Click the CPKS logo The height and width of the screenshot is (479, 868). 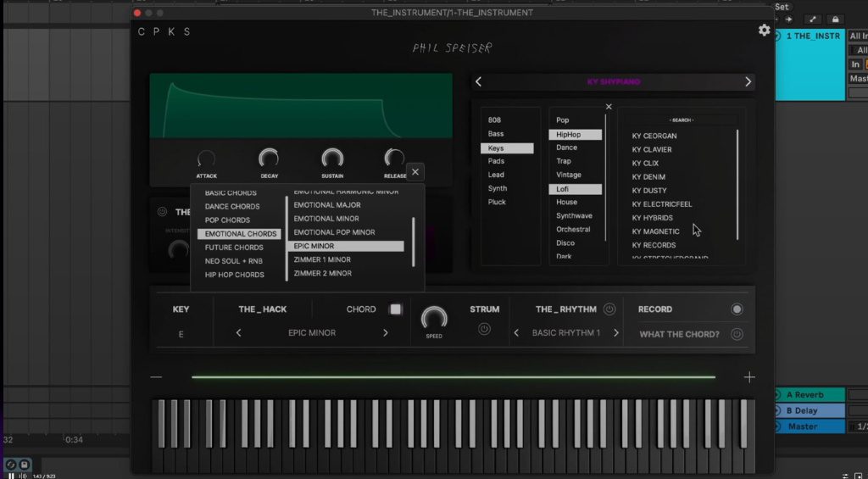[164, 32]
